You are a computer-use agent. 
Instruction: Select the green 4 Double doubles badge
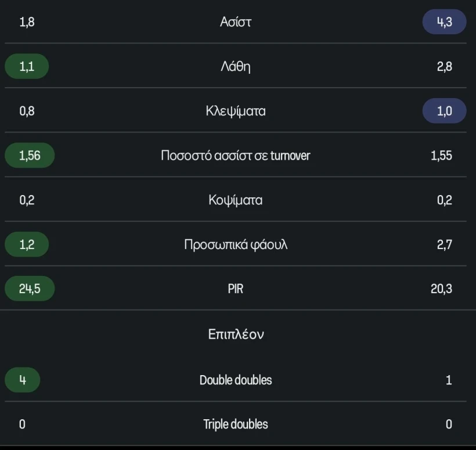point(22,380)
